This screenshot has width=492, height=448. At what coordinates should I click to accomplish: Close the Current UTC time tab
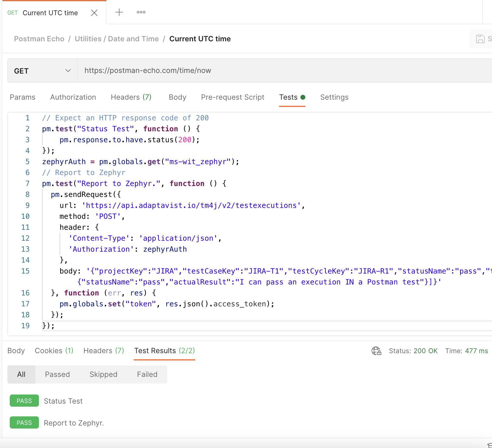[94, 13]
